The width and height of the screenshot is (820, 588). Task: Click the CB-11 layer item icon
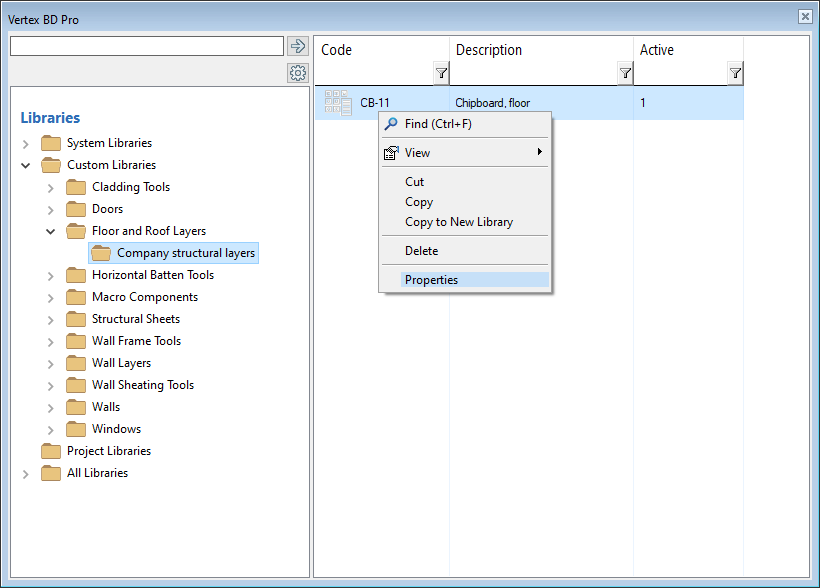click(338, 103)
